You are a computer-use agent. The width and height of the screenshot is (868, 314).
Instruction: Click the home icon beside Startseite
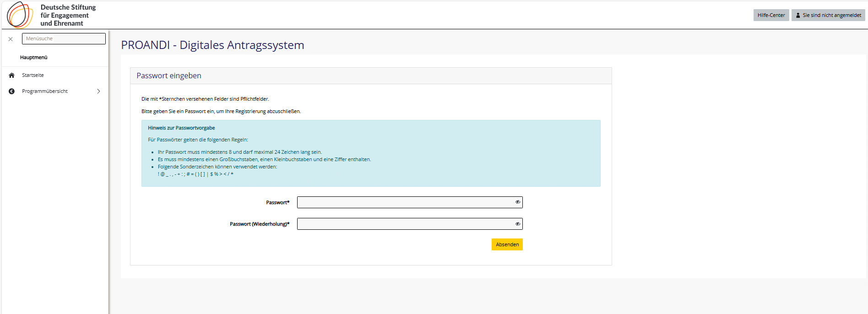coord(12,75)
